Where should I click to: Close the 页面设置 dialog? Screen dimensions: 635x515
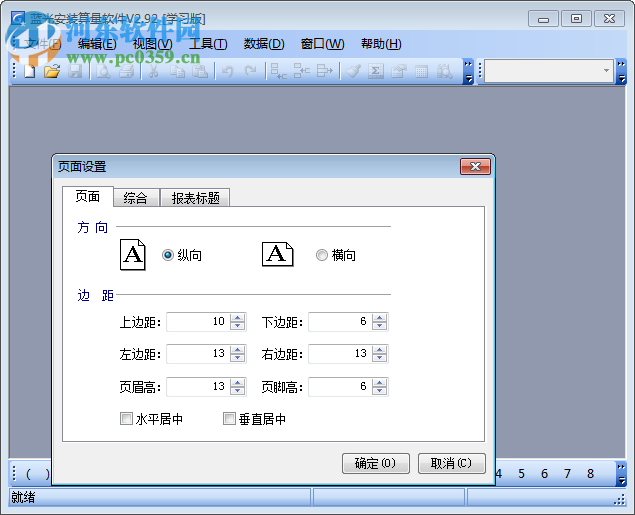click(x=475, y=166)
